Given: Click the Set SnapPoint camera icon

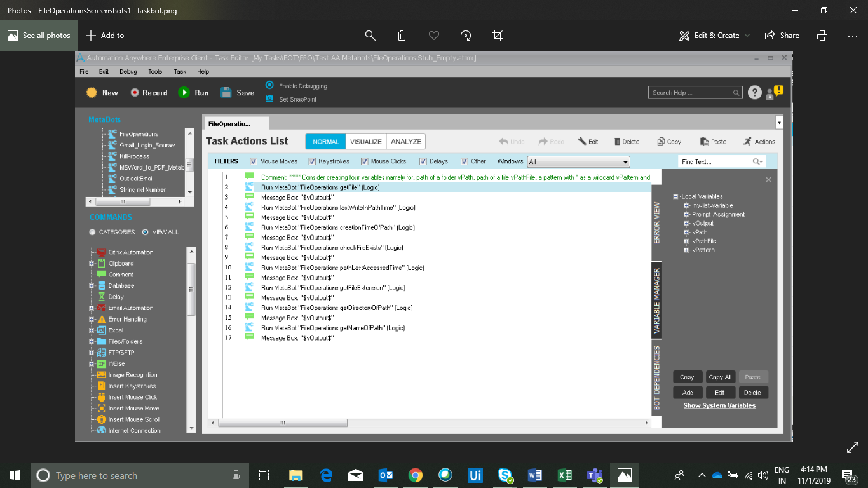Looking at the screenshot, I should tap(269, 99).
